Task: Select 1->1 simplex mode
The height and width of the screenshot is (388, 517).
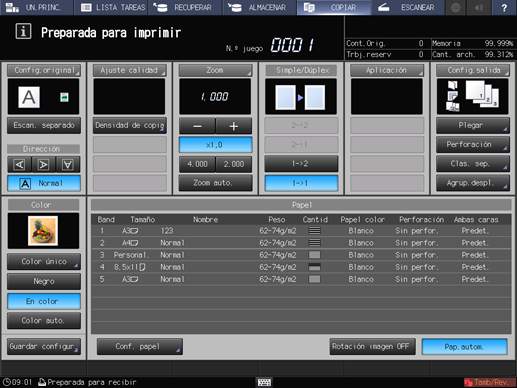Action: (x=301, y=183)
